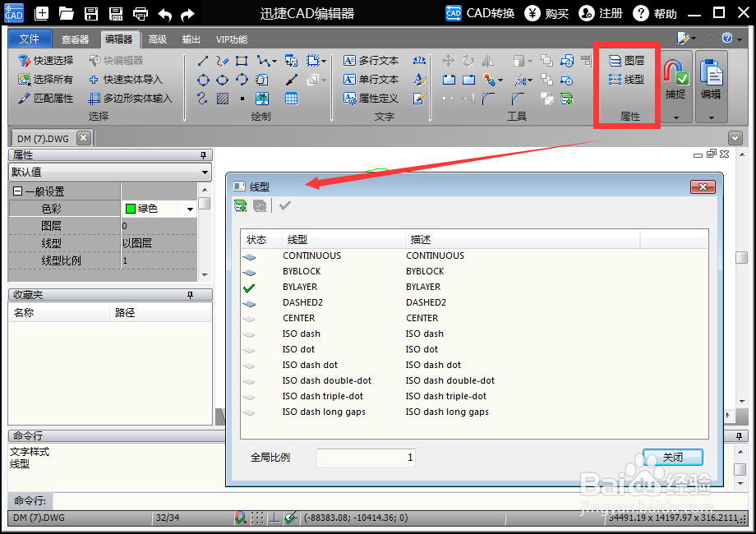Insert a table with the grid icon
Image resolution: width=756 pixels, height=534 pixels.
coord(291,99)
